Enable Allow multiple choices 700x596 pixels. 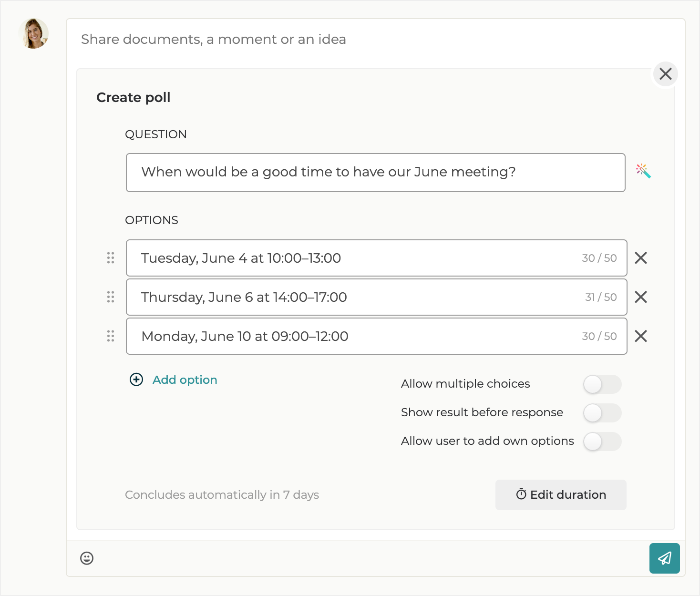tap(602, 384)
